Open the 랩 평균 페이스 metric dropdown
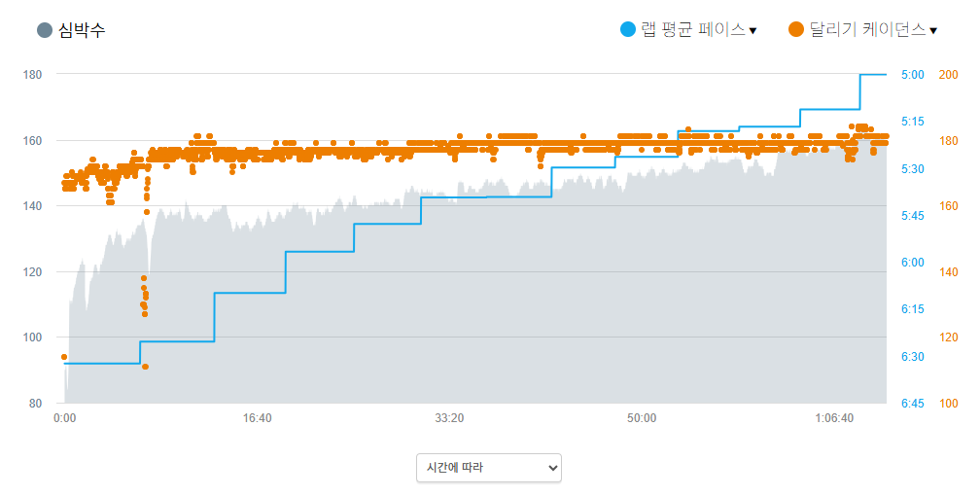Image resolution: width=980 pixels, height=497 pixels. [694, 30]
